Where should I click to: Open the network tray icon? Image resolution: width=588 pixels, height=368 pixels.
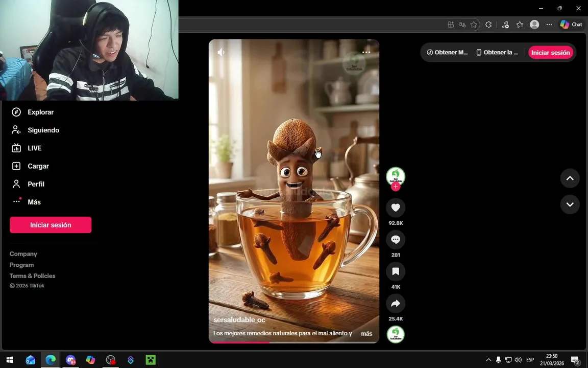pos(508,360)
